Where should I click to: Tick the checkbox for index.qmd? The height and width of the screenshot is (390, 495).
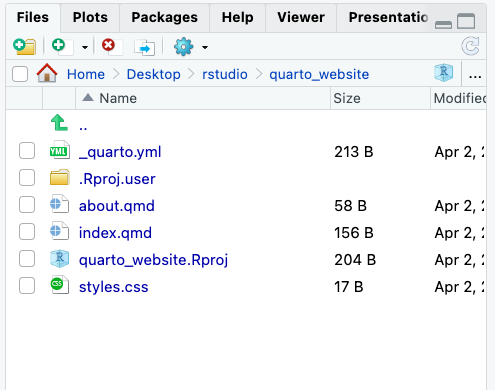(27, 232)
